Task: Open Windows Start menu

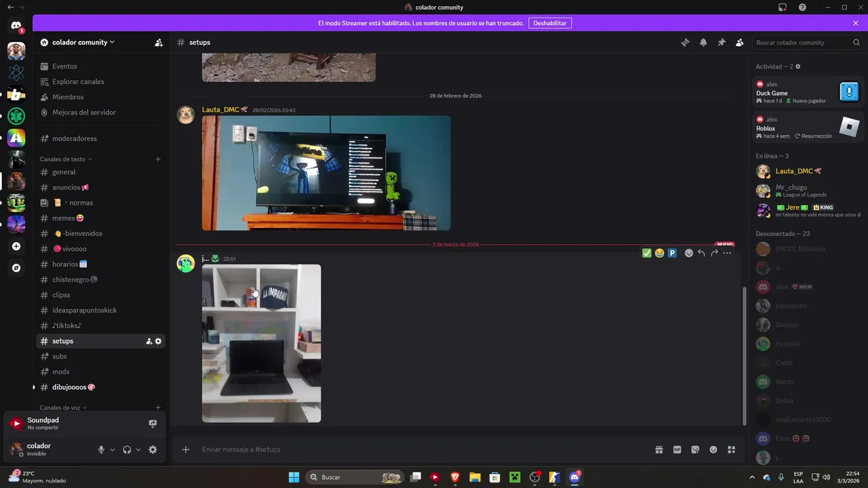Action: (294, 477)
